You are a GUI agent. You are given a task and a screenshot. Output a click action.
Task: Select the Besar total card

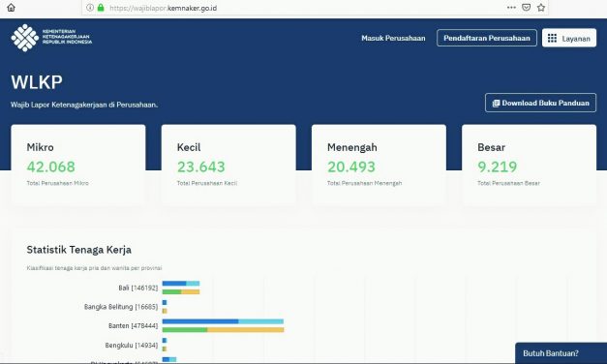(x=529, y=165)
